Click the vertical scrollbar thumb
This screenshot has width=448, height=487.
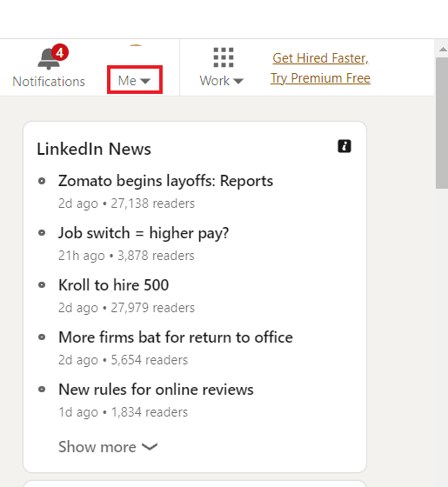pyautogui.click(x=442, y=123)
